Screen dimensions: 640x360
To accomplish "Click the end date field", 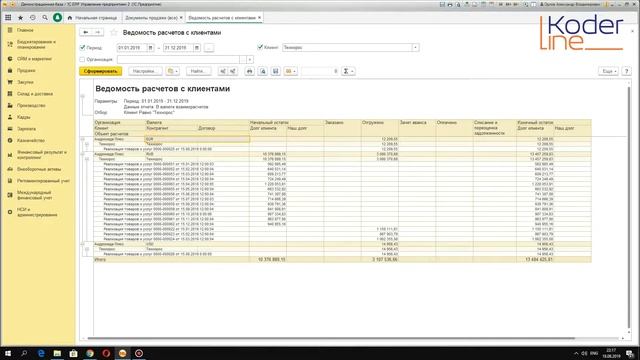I will click(178, 48).
